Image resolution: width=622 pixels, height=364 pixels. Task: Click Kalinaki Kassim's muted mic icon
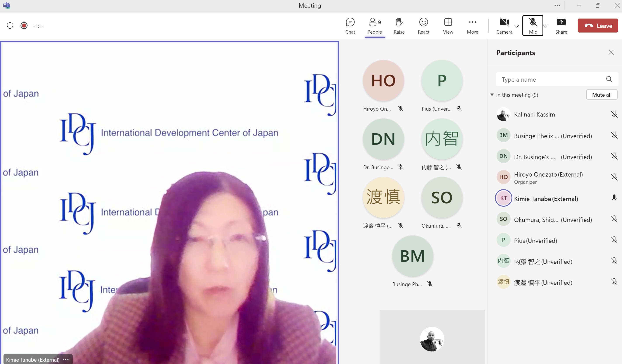coord(614,114)
